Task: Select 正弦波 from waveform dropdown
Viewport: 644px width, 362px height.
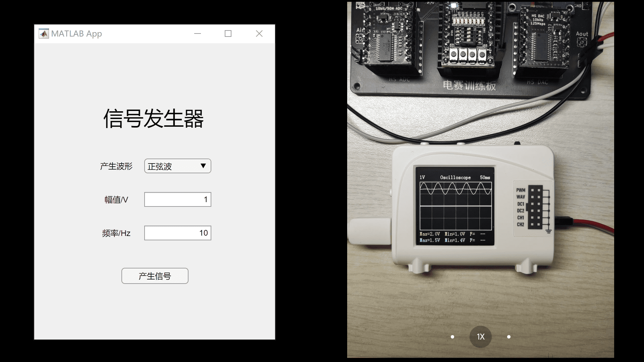Action: click(x=177, y=166)
